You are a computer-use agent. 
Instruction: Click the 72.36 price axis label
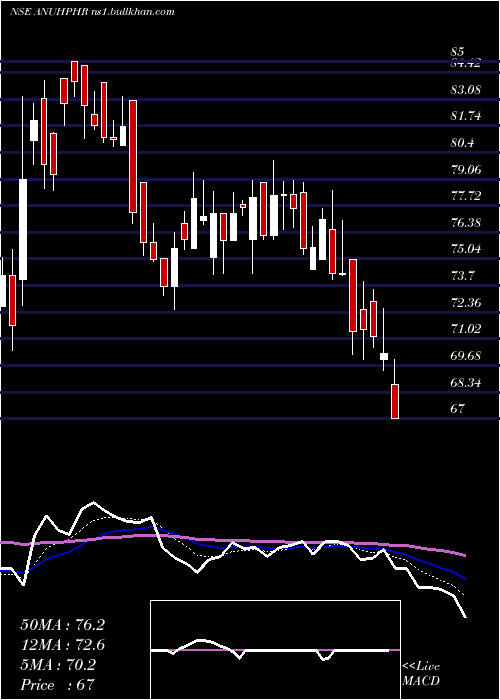point(466,303)
